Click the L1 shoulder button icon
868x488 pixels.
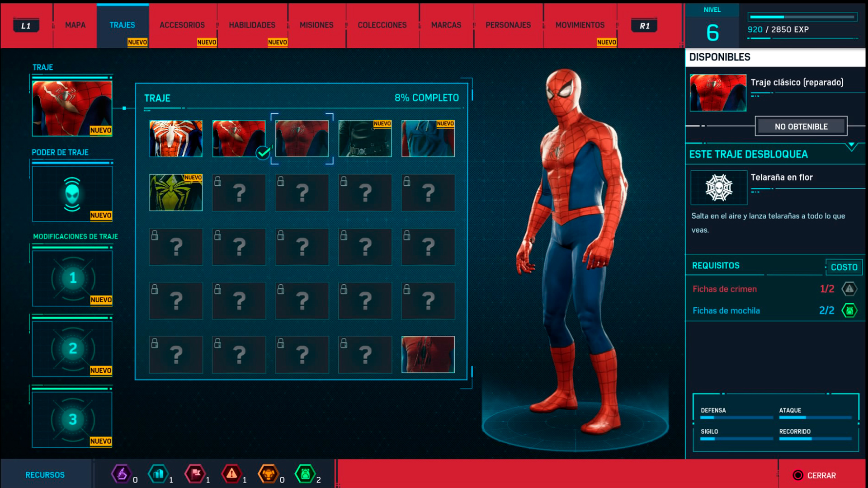coord(26,26)
